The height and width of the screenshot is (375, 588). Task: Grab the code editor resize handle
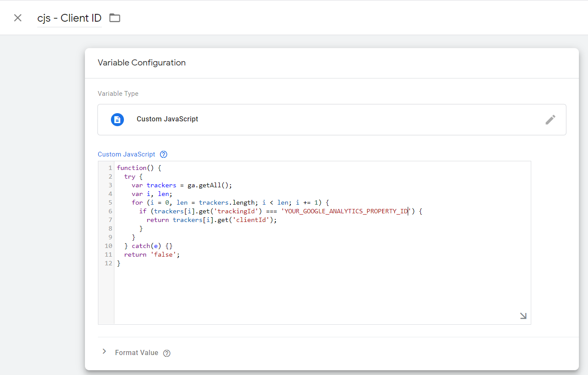pos(523,316)
